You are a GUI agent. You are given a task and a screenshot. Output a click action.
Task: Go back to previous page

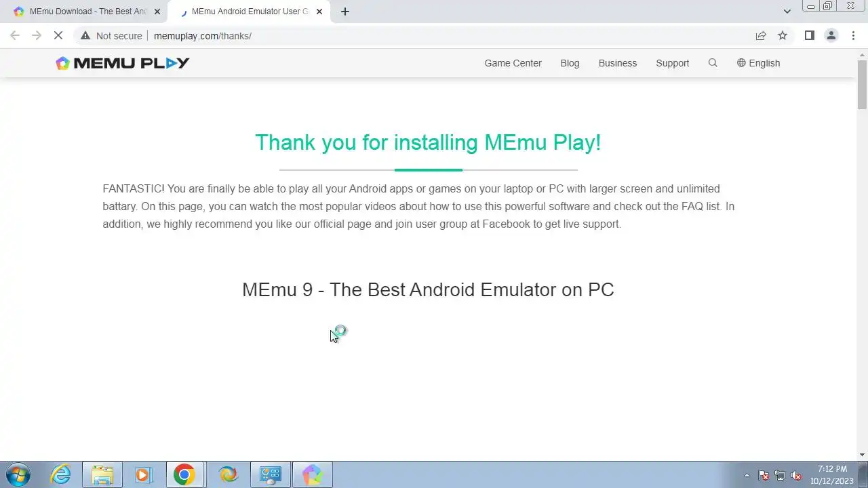(x=15, y=35)
